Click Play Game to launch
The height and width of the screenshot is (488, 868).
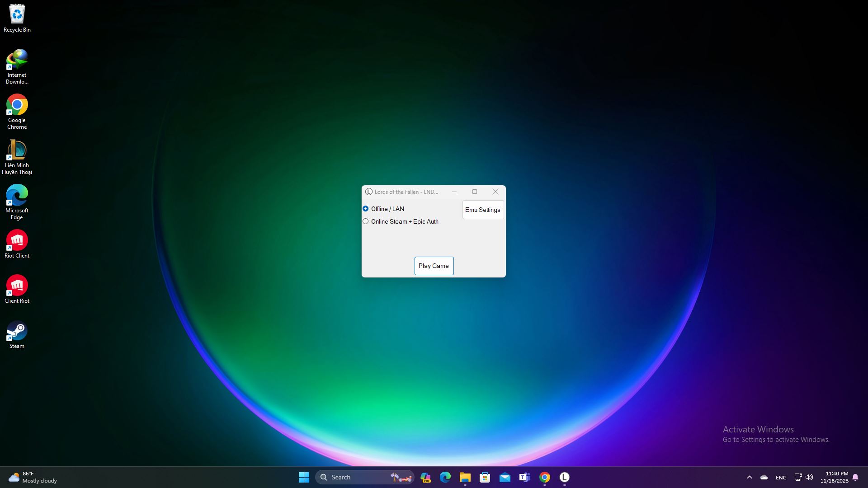(x=434, y=265)
